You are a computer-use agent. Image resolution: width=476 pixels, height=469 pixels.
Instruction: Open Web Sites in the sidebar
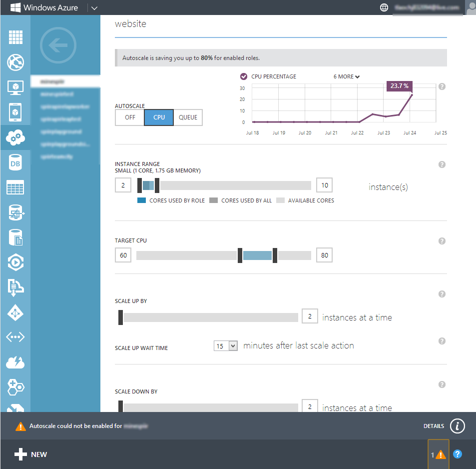(x=15, y=62)
